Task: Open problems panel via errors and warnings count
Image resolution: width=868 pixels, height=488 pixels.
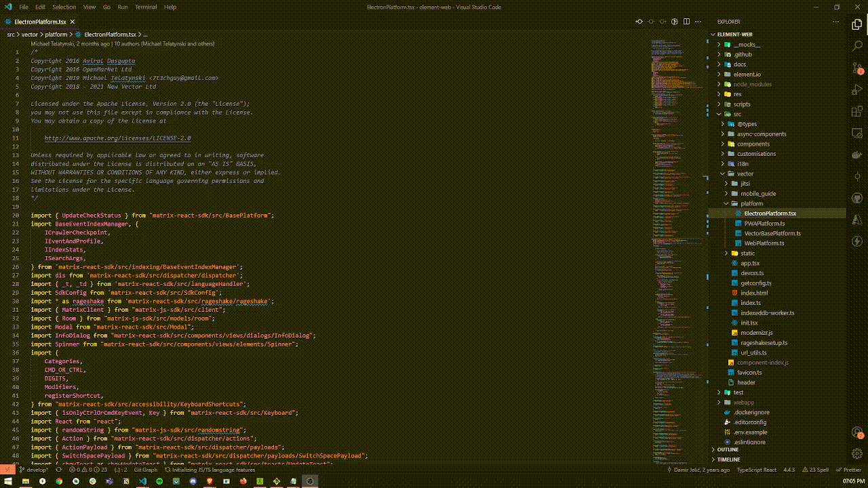Action: [87, 469]
